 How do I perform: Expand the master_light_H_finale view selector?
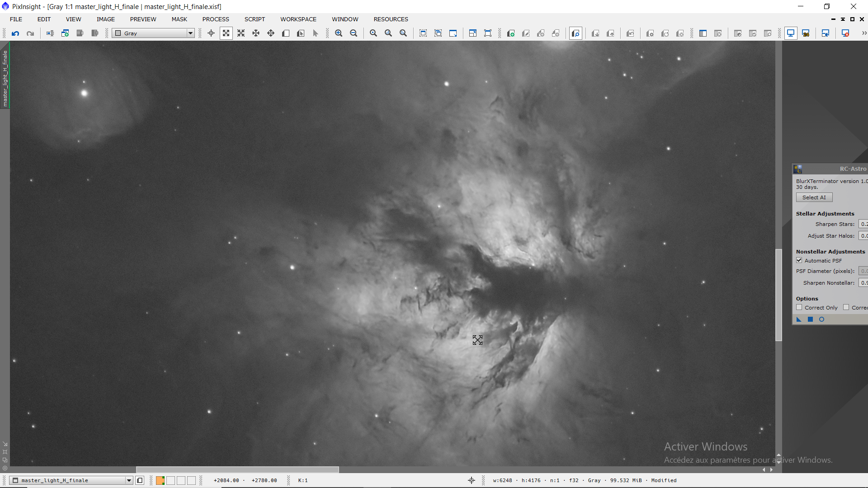pyautogui.click(x=129, y=480)
